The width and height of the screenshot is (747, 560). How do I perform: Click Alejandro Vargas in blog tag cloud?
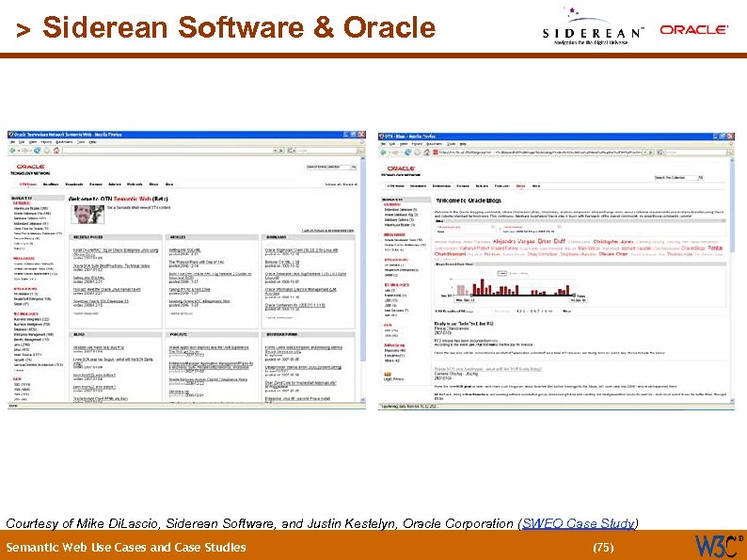coord(514,242)
